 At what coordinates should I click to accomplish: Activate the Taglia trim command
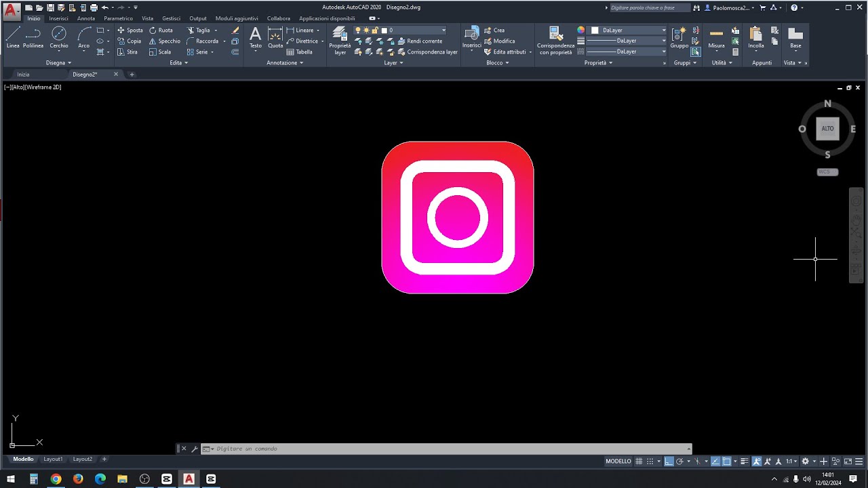click(x=199, y=30)
